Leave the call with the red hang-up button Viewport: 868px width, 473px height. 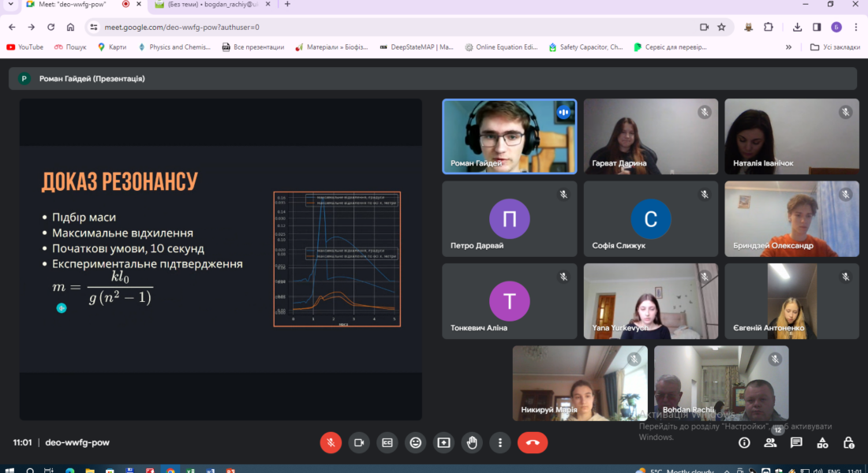point(533,442)
